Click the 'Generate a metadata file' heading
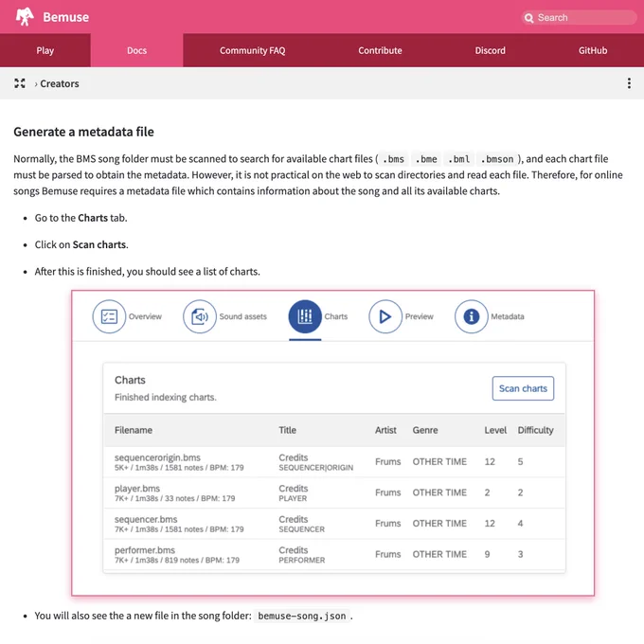Image resolution: width=644 pixels, height=644 pixels. click(83, 132)
